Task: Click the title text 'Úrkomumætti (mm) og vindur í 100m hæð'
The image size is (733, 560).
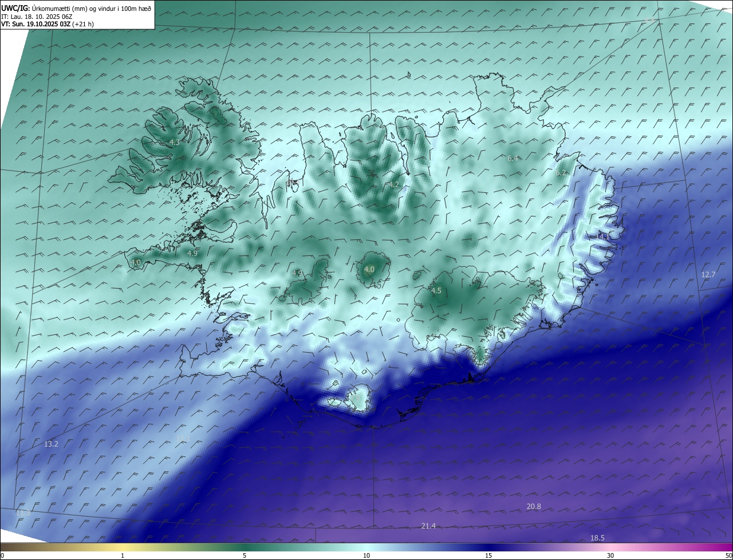Action: point(91,7)
